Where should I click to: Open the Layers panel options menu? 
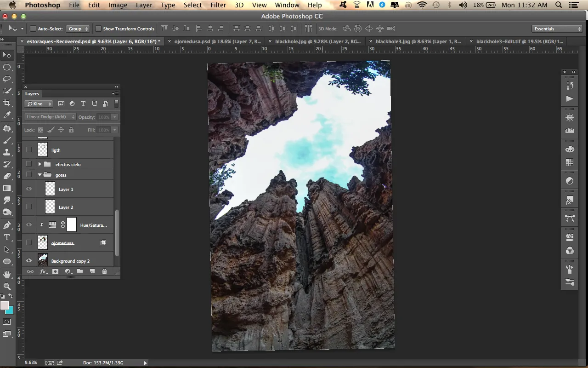tap(115, 93)
